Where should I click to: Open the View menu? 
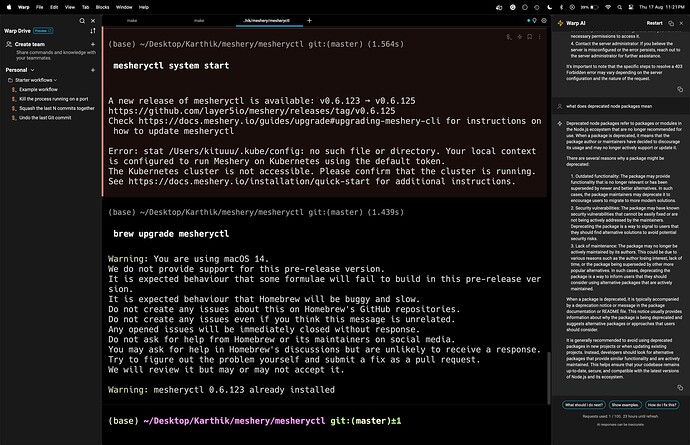[70, 7]
